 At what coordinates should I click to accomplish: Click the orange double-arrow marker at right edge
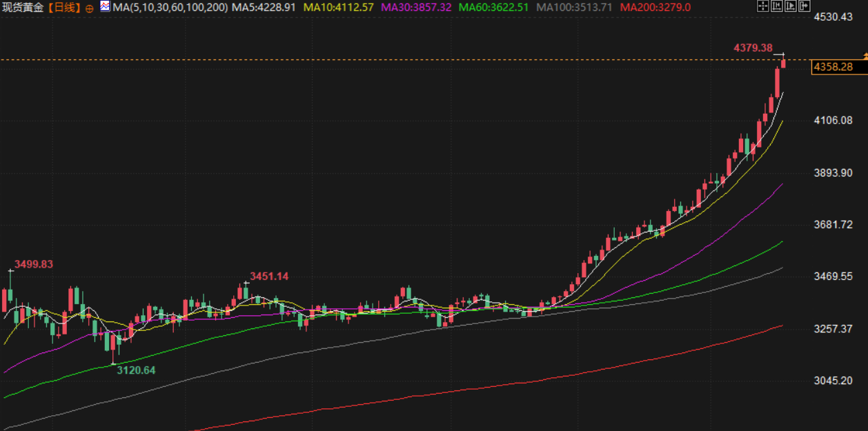click(865, 55)
